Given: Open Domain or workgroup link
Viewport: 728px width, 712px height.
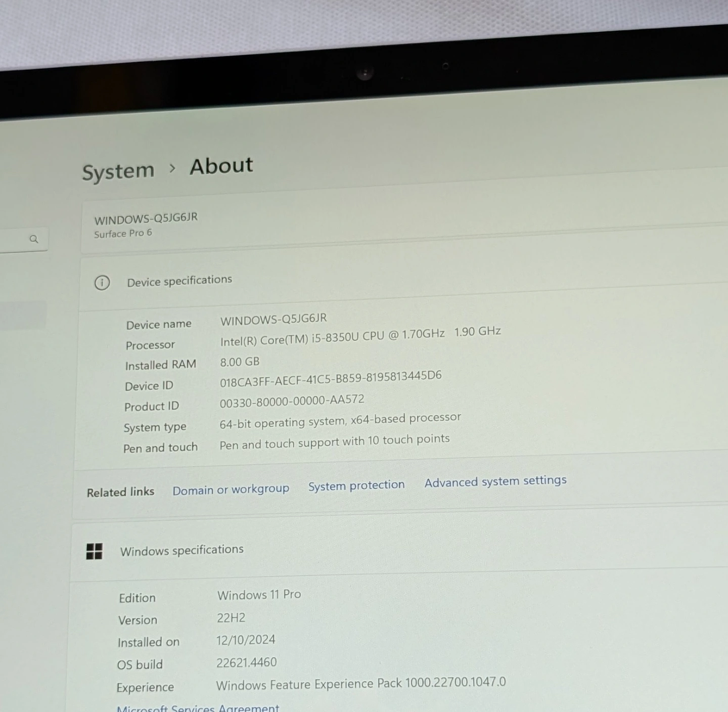Looking at the screenshot, I should tap(231, 490).
